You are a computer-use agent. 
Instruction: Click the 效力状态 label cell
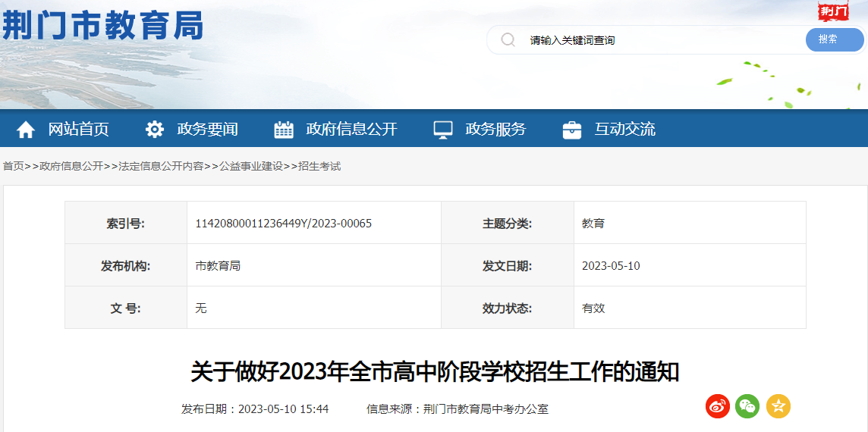pyautogui.click(x=508, y=308)
